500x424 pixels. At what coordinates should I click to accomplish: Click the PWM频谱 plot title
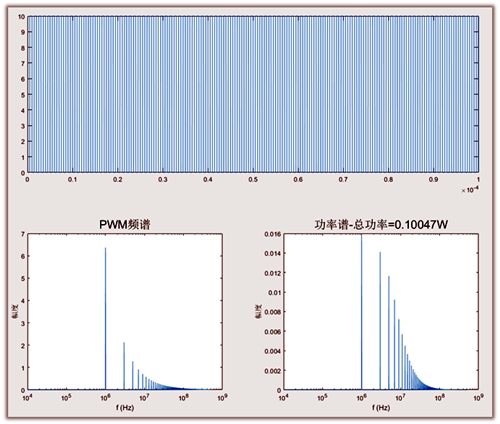pyautogui.click(x=125, y=224)
